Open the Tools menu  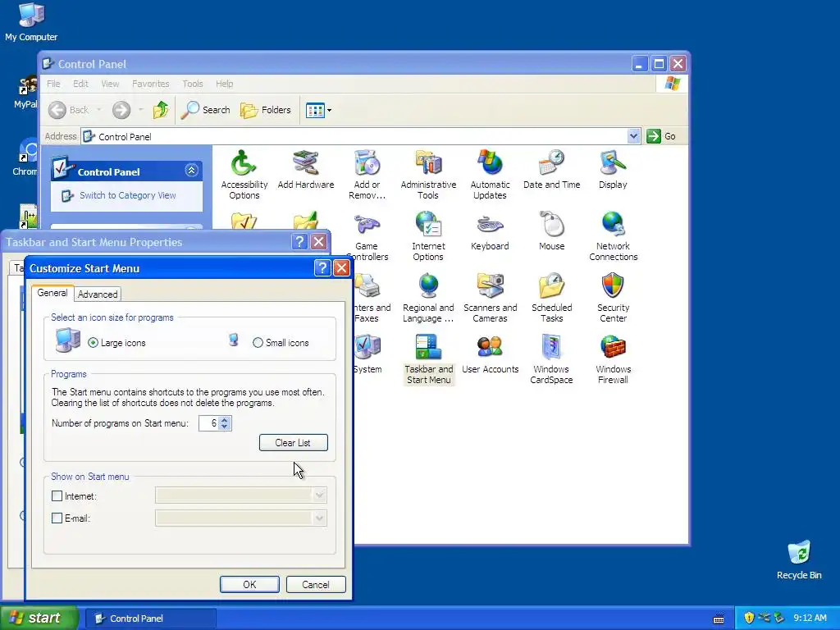click(192, 84)
